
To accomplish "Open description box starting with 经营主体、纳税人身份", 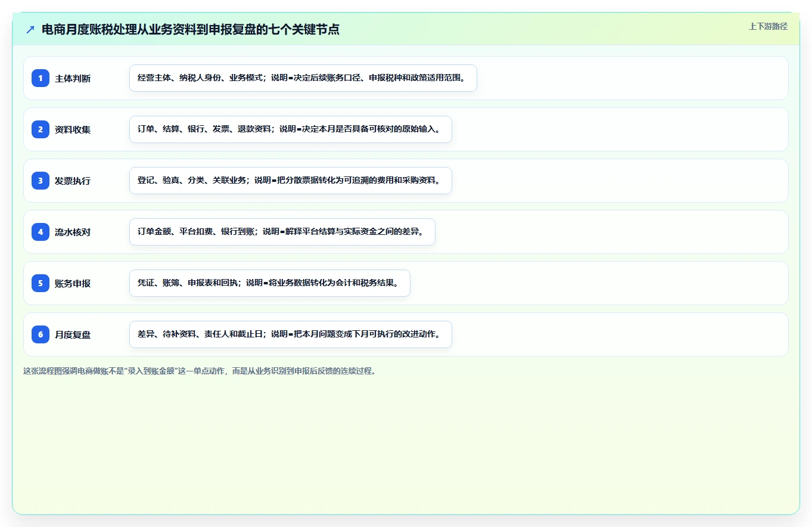I will point(303,78).
